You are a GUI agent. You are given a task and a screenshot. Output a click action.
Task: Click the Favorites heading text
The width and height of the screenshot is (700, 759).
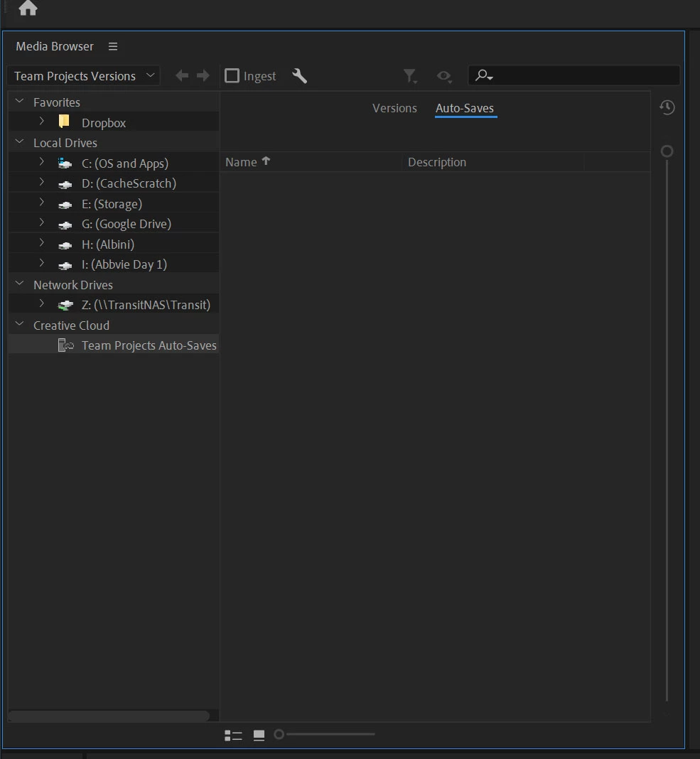57,102
